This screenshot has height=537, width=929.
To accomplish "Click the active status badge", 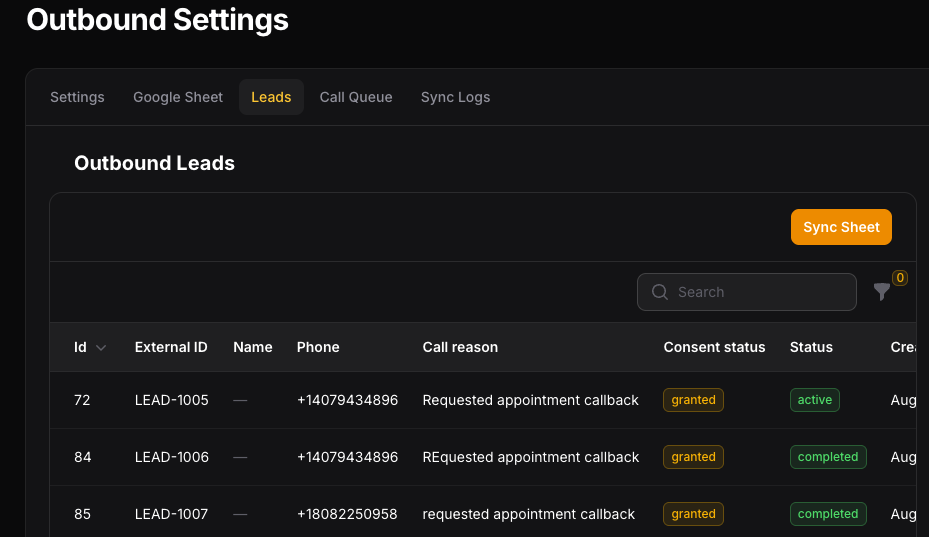I will pos(814,400).
